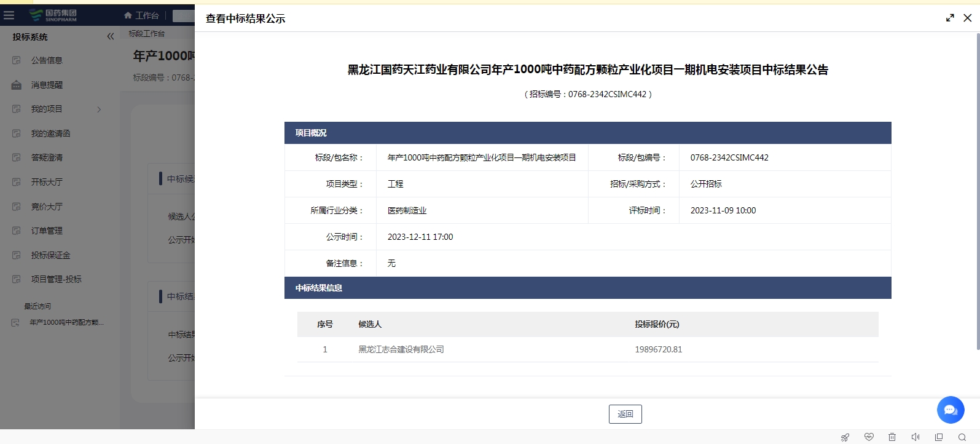
Task: Click the 中标结果信息 section header
Action: click(587, 288)
